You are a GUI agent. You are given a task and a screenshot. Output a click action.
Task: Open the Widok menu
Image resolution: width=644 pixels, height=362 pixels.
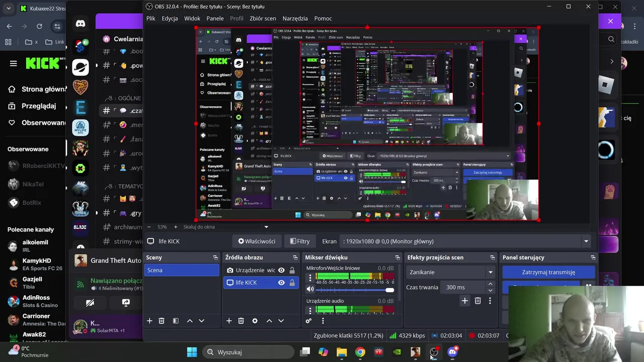[x=192, y=18]
